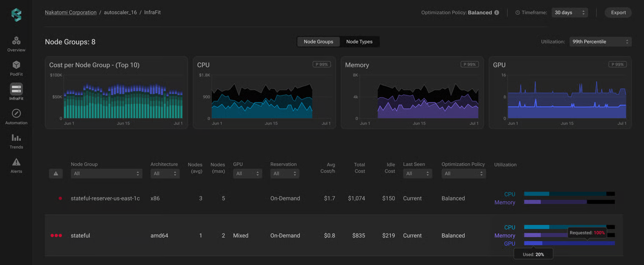Click the x86 architecture cell
This screenshot has height=265, width=644.
pos(155,198)
